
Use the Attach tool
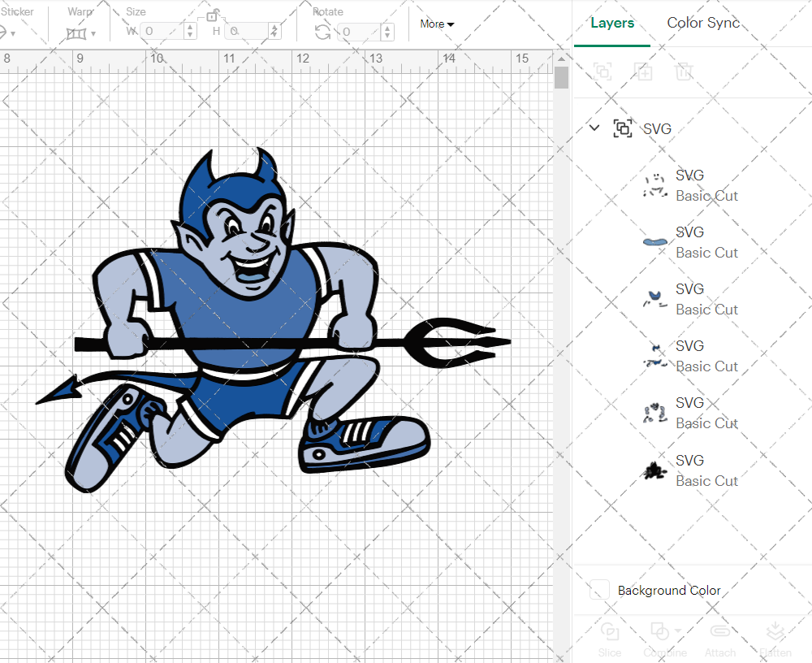(x=720, y=638)
